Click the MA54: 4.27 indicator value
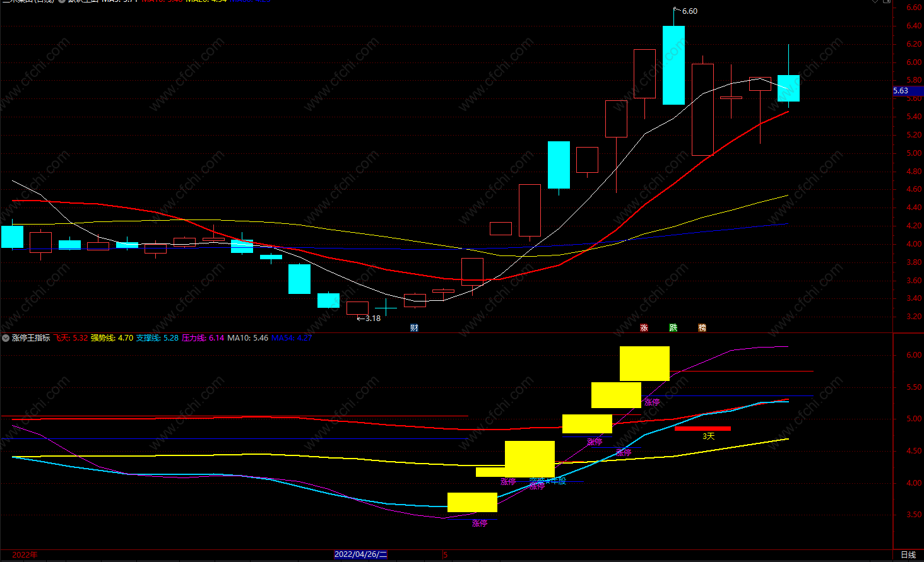Screen dimensions: 924x562 (292, 338)
